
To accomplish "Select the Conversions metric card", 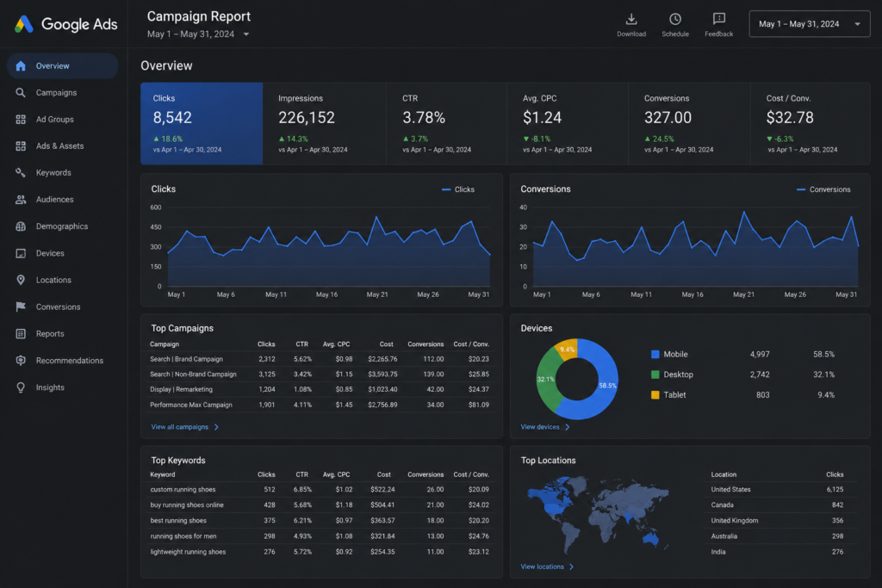I will pos(689,124).
